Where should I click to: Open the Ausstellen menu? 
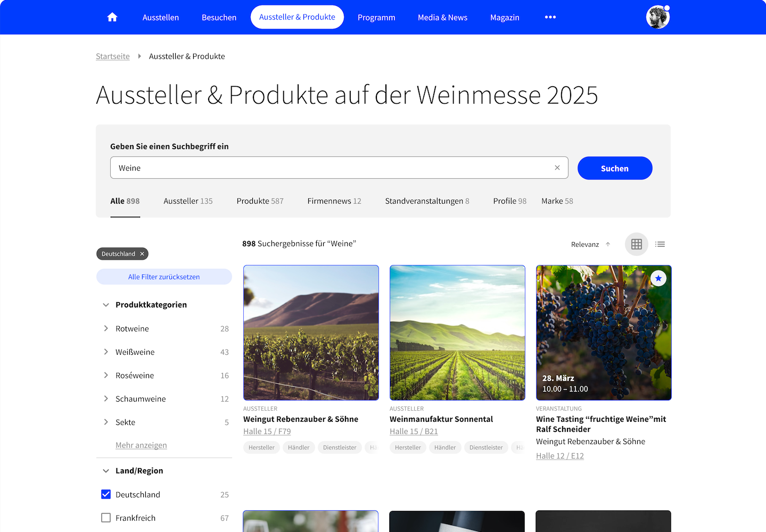click(161, 17)
